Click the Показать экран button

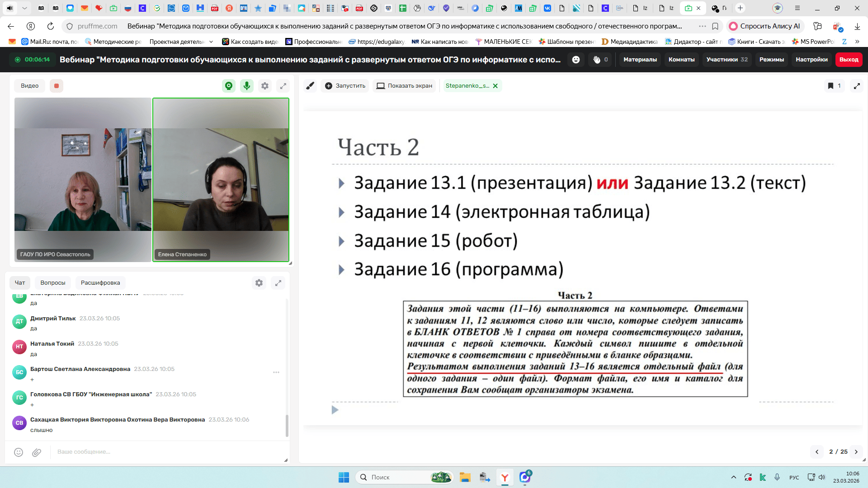pyautogui.click(x=404, y=86)
